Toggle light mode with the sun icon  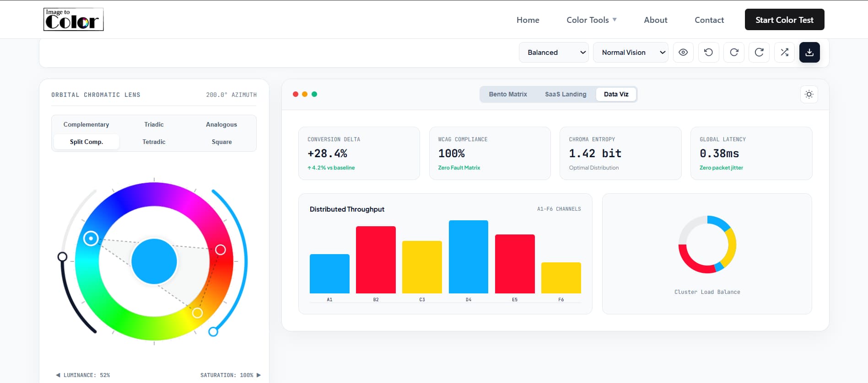click(x=809, y=94)
